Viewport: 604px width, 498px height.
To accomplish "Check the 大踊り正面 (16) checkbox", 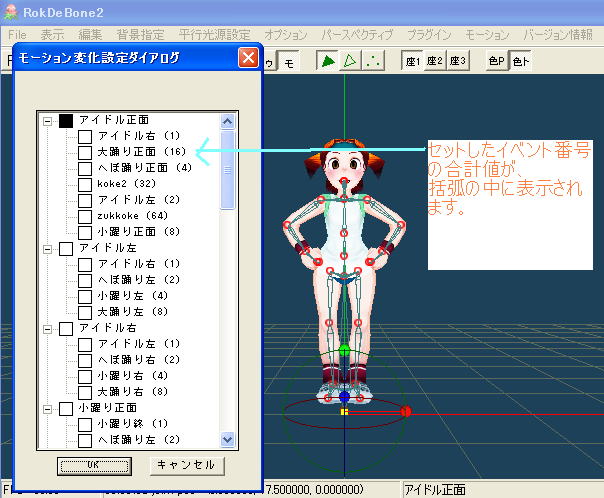I will (x=86, y=152).
